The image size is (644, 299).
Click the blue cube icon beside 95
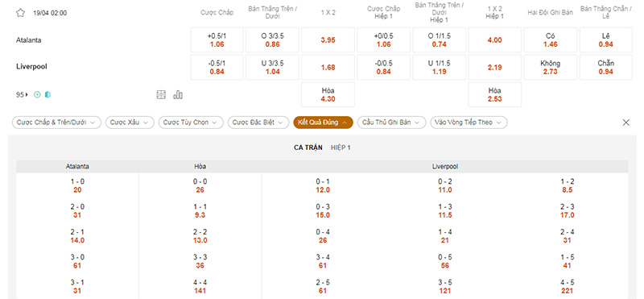click(47, 95)
